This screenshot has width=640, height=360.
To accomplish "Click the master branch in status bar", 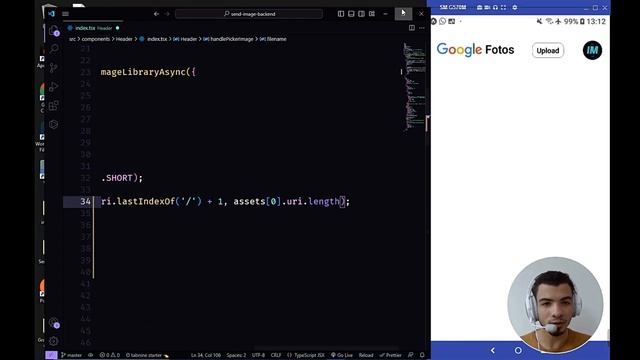I will (71, 355).
